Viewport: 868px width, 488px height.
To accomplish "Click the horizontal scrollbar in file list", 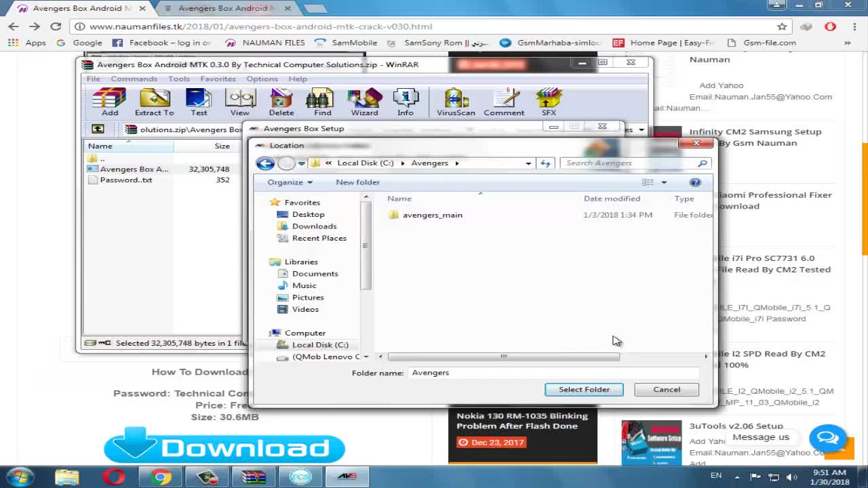I will pyautogui.click(x=503, y=357).
